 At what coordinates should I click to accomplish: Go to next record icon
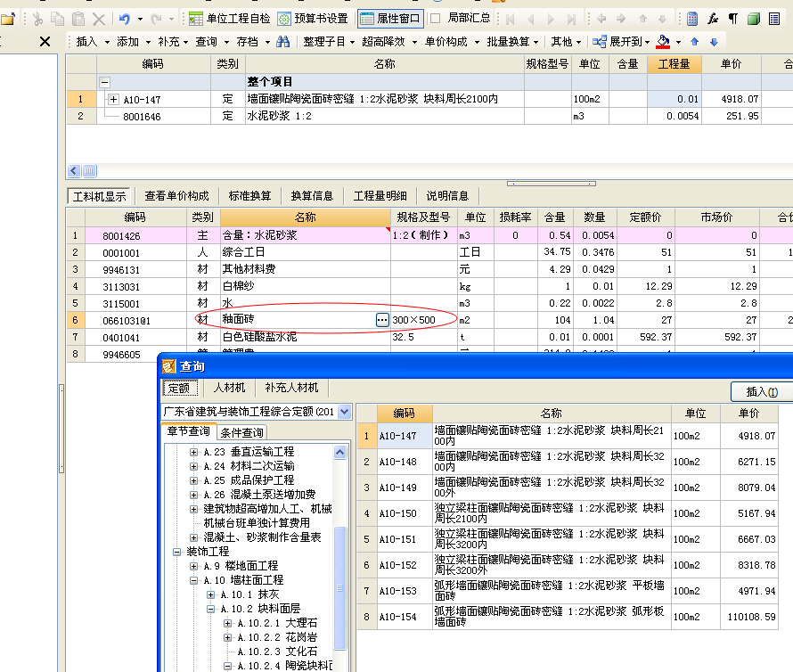pos(551,20)
